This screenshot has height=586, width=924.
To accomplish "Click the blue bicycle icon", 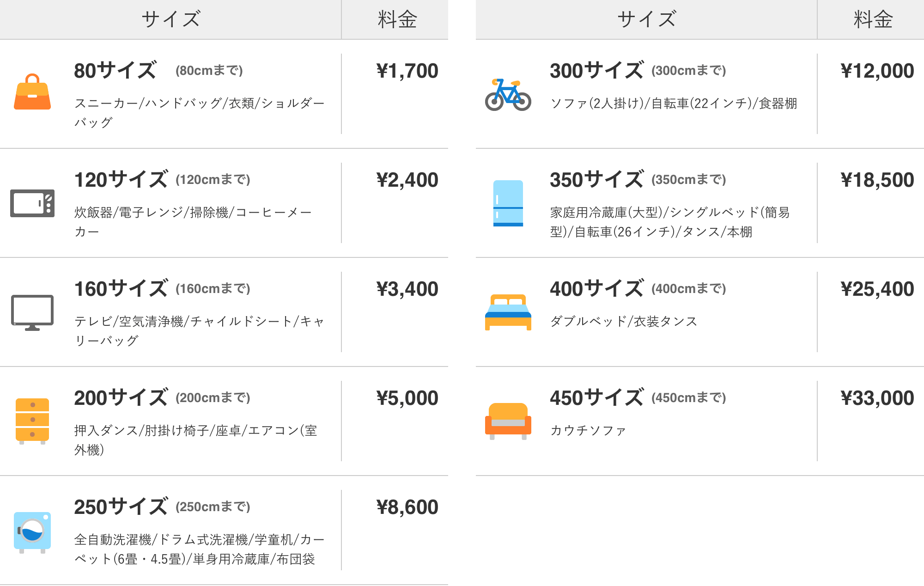I will point(508,95).
